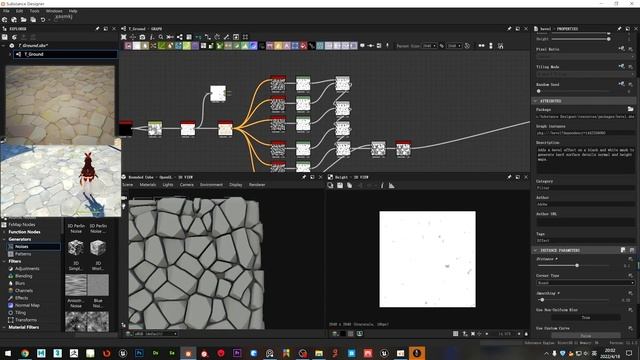Open the Tools menu
The image size is (640, 360).
[35, 11]
